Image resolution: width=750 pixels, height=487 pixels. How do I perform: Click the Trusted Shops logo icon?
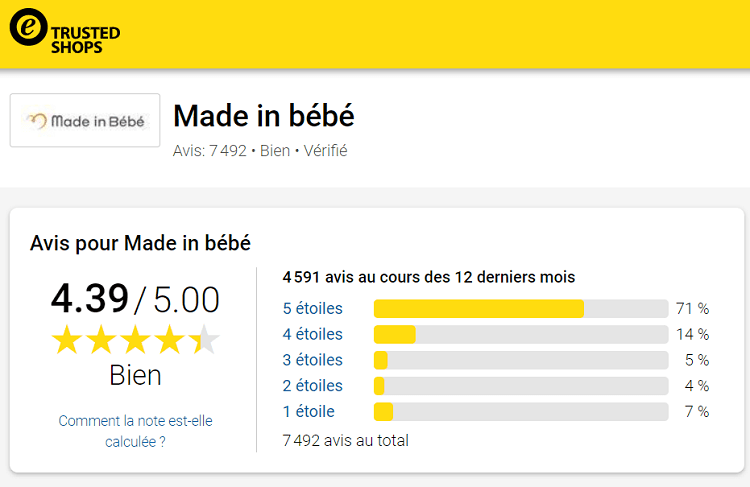pyautogui.click(x=29, y=27)
